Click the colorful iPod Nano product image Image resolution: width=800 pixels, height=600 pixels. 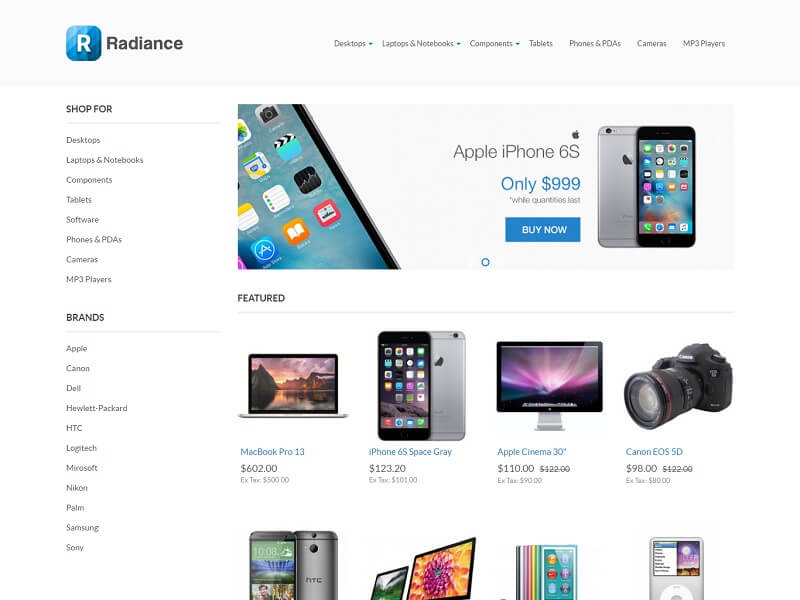(546, 571)
